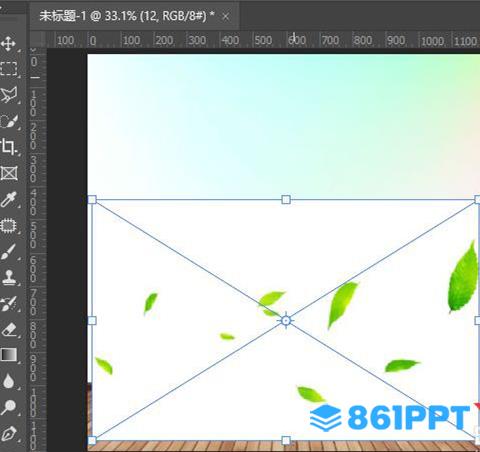Select the Move tool

point(8,44)
